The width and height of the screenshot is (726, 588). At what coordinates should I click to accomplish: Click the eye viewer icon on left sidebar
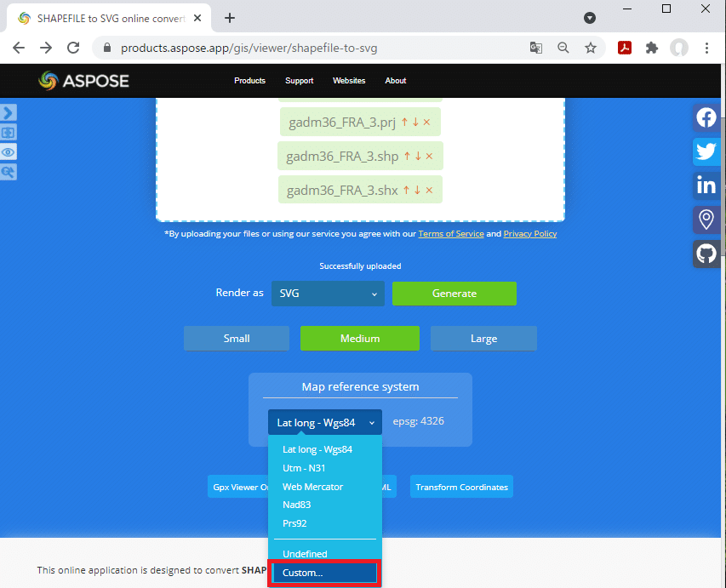pos(9,152)
